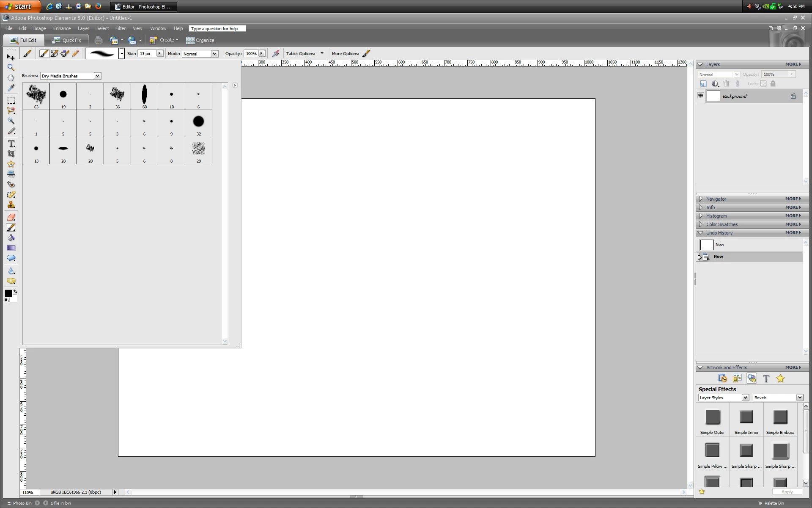Image resolution: width=812 pixels, height=508 pixels.
Task: Select the Horizontal Type tool
Action: click(x=11, y=144)
